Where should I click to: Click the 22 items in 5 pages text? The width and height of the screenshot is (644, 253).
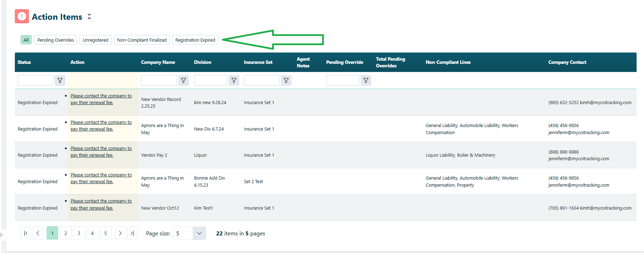point(240,233)
